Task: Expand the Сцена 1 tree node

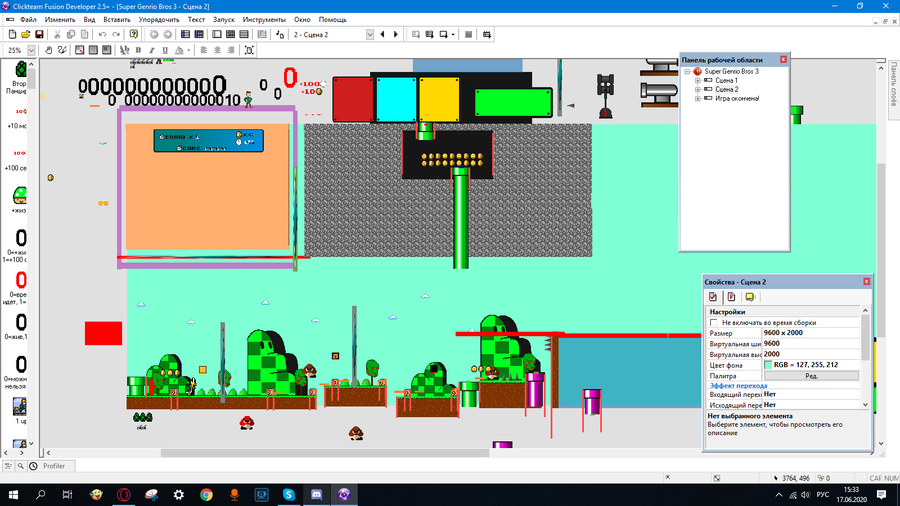Action: click(x=698, y=81)
